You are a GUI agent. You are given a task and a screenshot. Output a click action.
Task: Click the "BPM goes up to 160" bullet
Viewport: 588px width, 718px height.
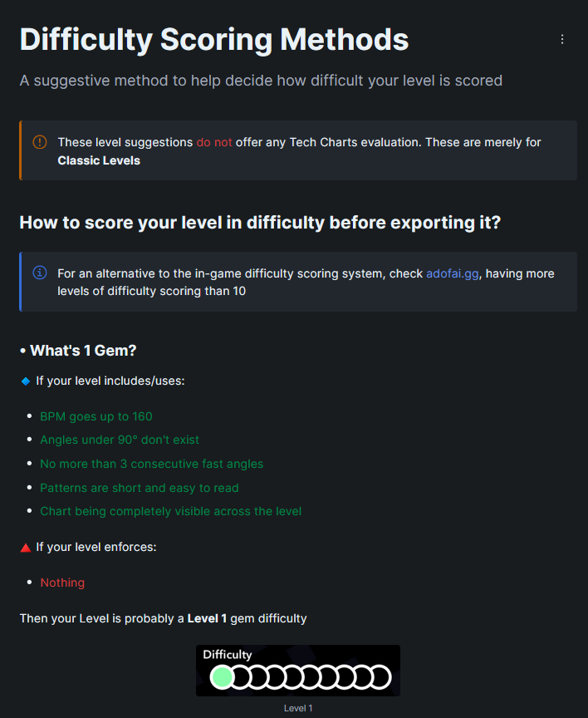pyautogui.click(x=96, y=416)
